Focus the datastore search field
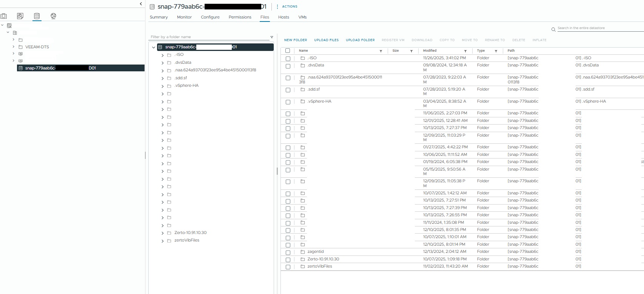The image size is (644, 294). point(599,28)
